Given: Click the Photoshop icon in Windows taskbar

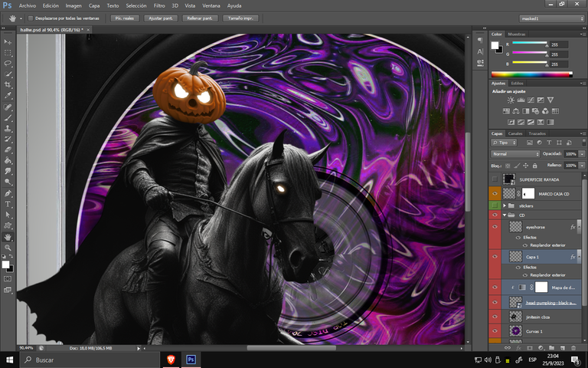Looking at the screenshot, I should coord(191,360).
